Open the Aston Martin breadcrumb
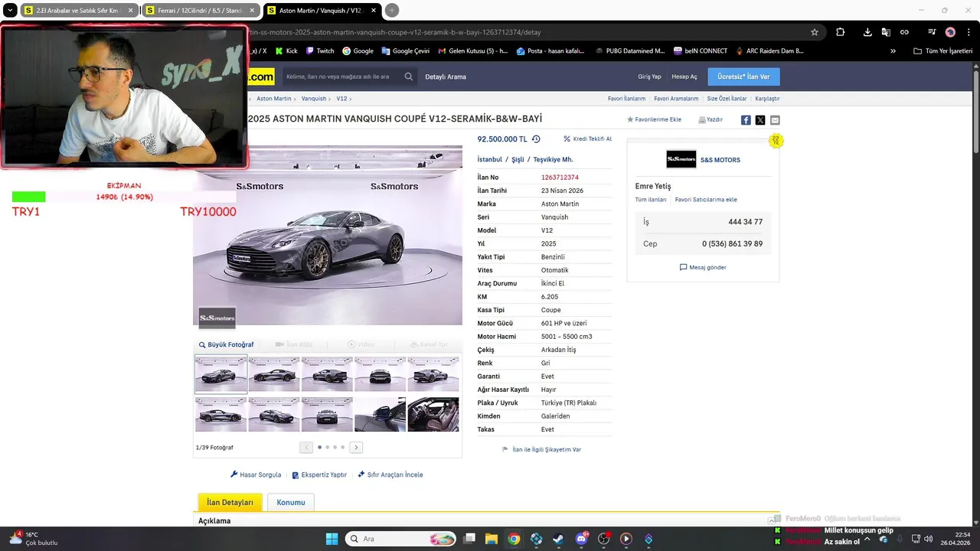 [273, 99]
